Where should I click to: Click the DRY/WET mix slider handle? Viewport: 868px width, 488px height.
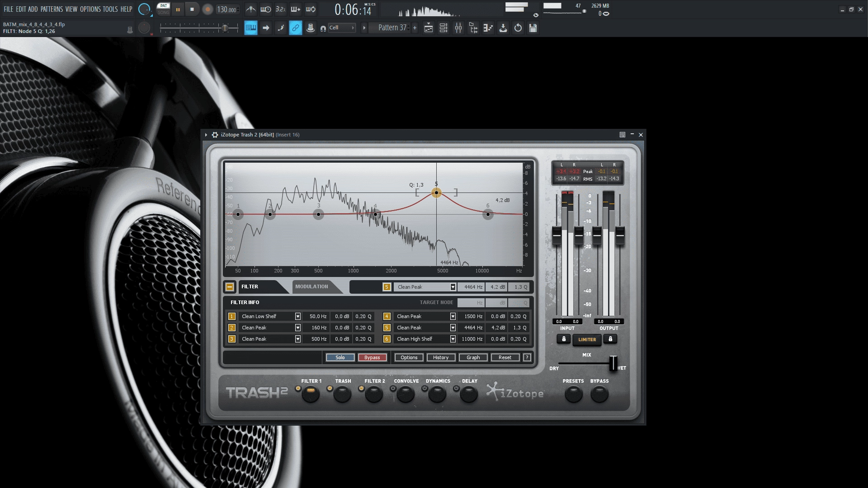(x=613, y=363)
